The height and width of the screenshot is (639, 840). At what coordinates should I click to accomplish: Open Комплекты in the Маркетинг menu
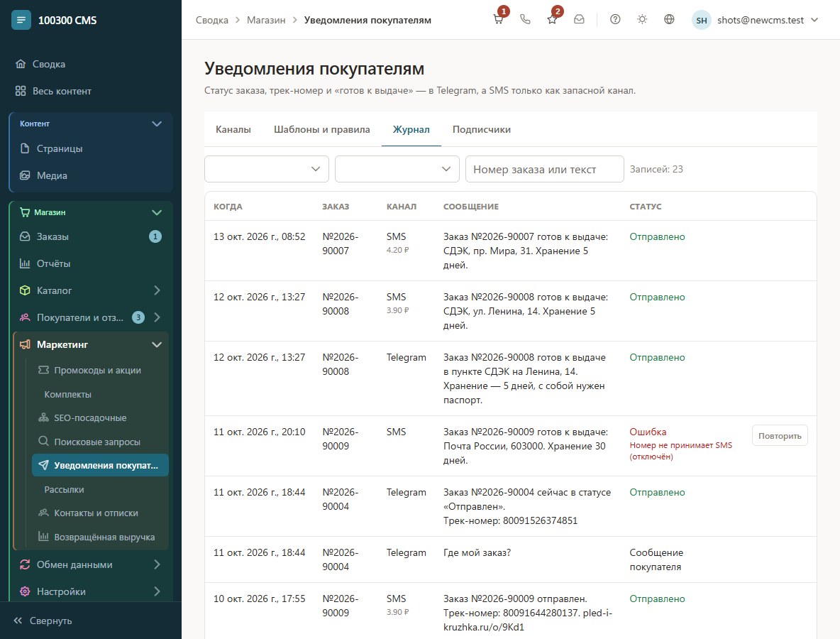[67, 394]
